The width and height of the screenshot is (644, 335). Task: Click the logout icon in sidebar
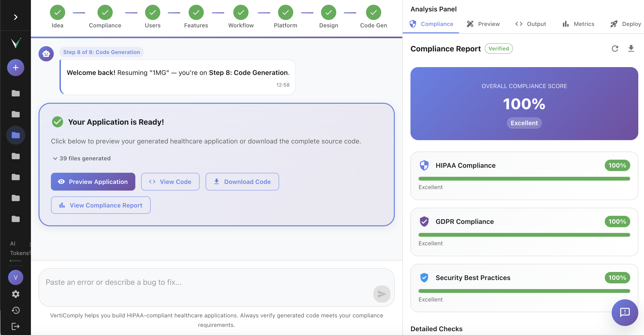click(15, 326)
